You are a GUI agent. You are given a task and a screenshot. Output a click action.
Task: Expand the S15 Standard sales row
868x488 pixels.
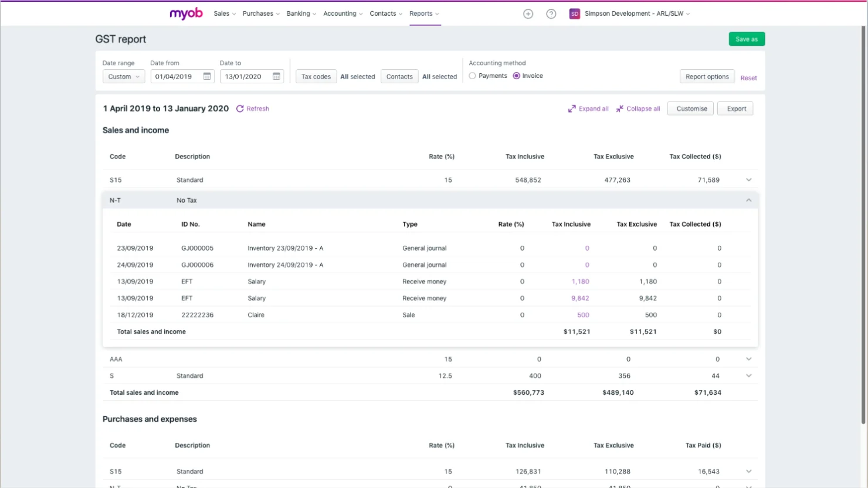tap(748, 179)
